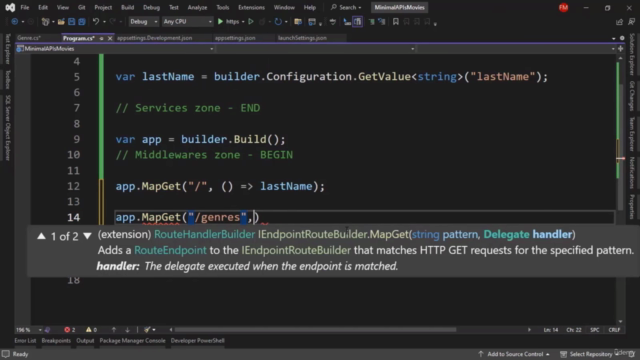This screenshot has width=640, height=360.
Task: Click the highlighted purple-outlined toolbar icon
Action: tap(358, 22)
